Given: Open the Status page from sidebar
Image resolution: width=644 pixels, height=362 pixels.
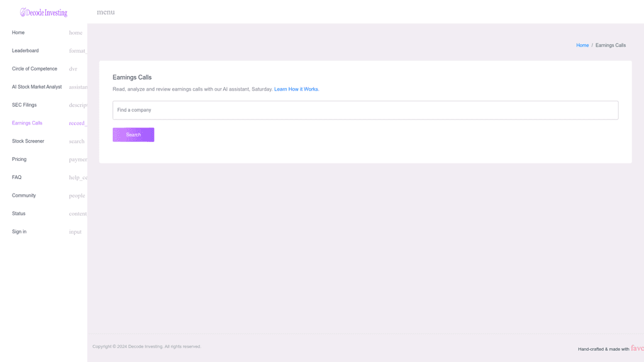Looking at the screenshot, I should pyautogui.click(x=19, y=214).
